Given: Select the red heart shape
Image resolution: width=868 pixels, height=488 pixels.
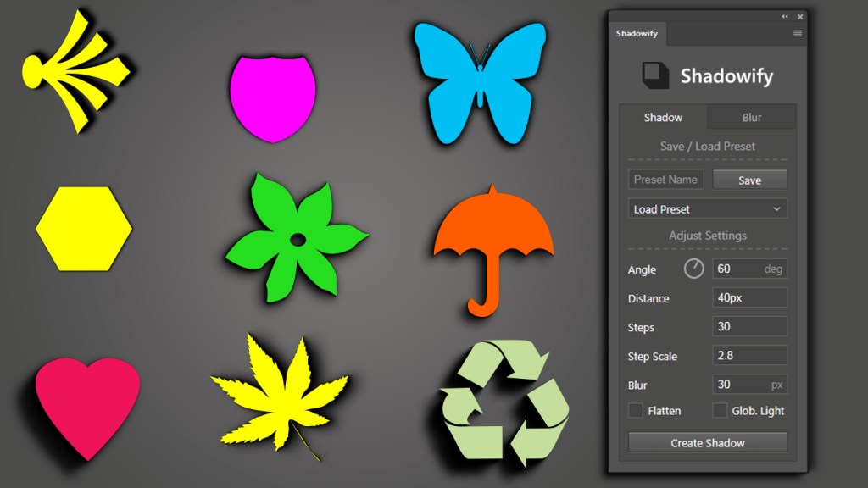Looking at the screenshot, I should [x=87, y=408].
